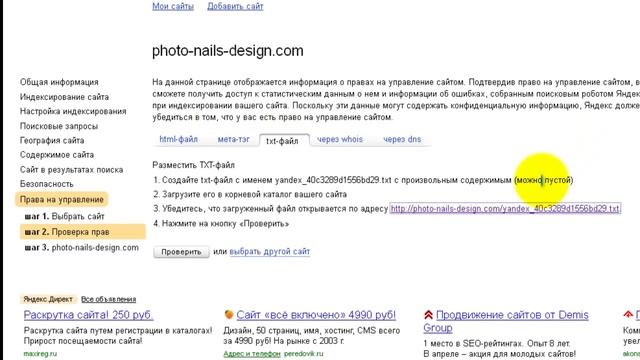640x360 pixels.
Task: Click red Demis Group favicon
Action: (428, 315)
